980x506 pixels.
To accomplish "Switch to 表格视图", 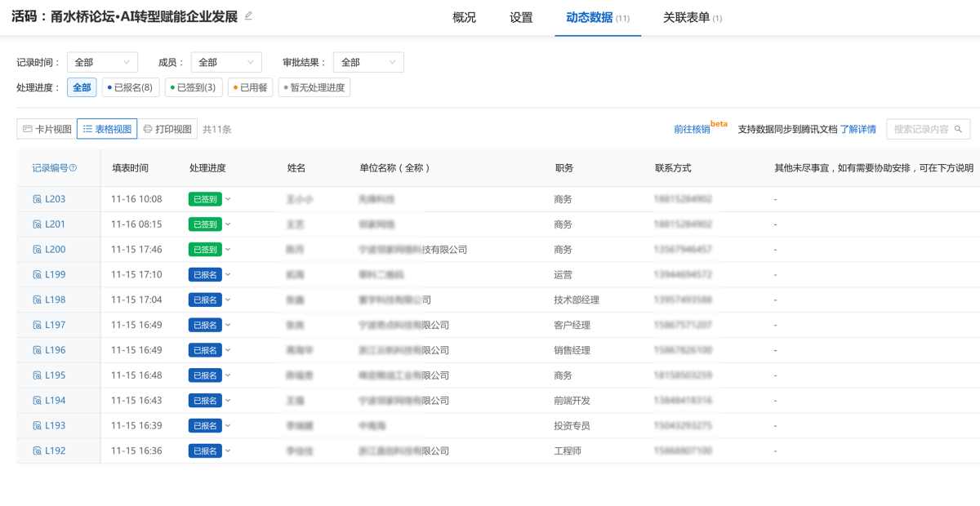I will (x=107, y=129).
